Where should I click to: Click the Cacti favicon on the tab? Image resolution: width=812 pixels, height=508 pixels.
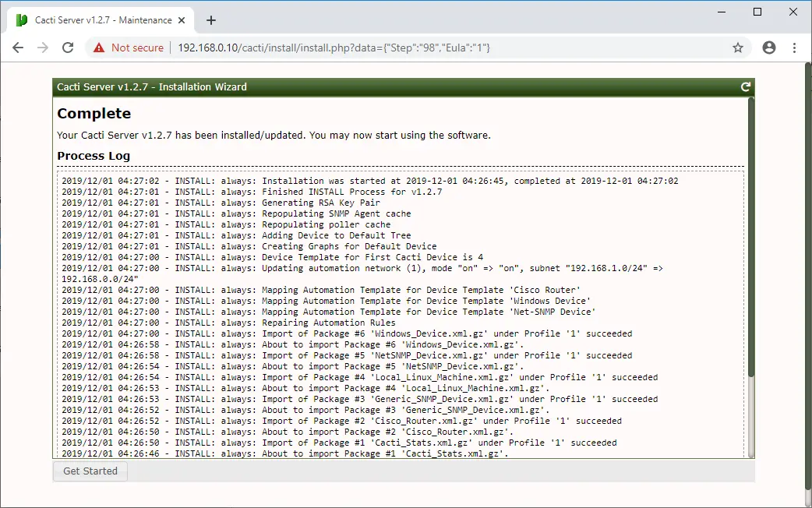[22, 20]
